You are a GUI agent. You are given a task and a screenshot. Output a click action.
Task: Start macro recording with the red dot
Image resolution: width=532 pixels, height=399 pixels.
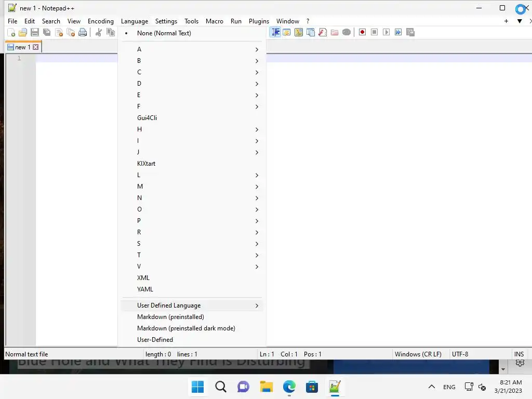coord(362,32)
